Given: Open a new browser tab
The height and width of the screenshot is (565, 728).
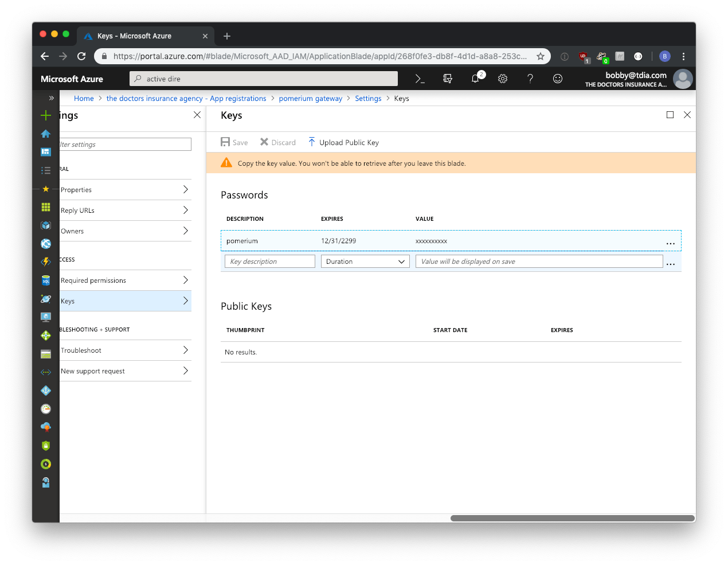Looking at the screenshot, I should click(227, 36).
